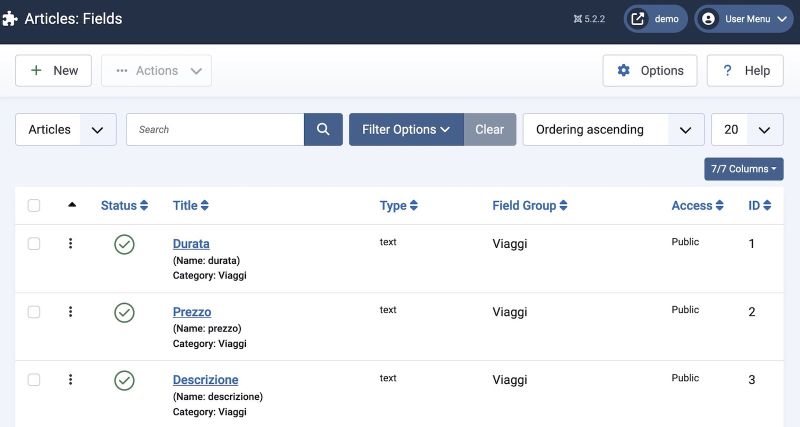Image resolution: width=800 pixels, height=427 pixels.
Task: Click the New button
Action: (x=54, y=70)
